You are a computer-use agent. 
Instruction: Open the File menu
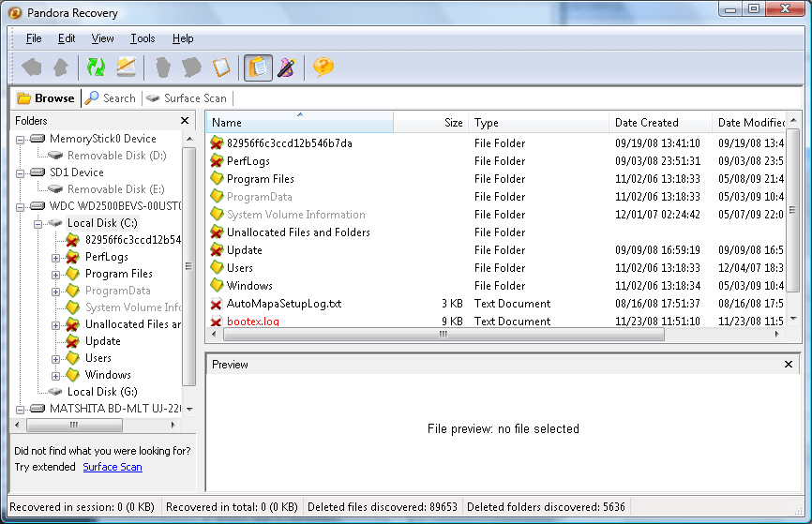[x=34, y=38]
